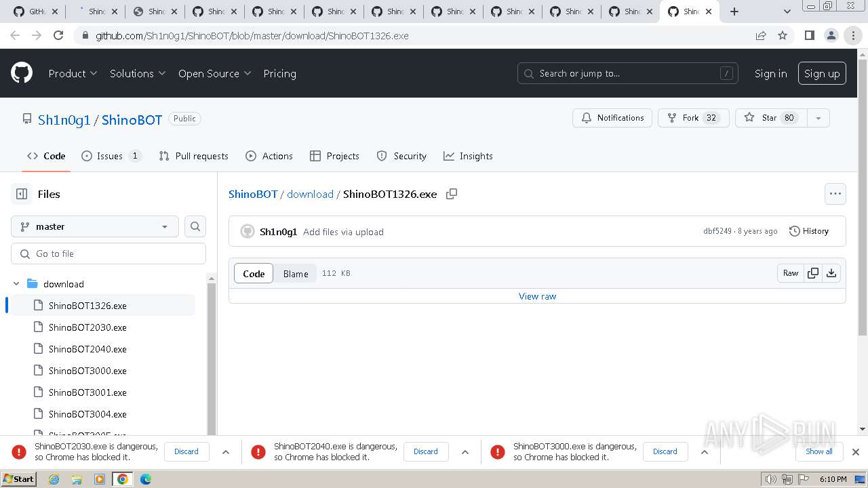This screenshot has height=488, width=868.
Task: Discard the ShinoBOT2030.exe download
Action: click(x=186, y=451)
